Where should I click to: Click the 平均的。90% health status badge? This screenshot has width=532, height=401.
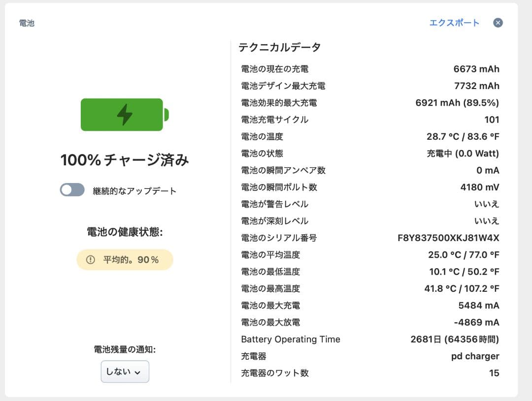click(x=124, y=259)
